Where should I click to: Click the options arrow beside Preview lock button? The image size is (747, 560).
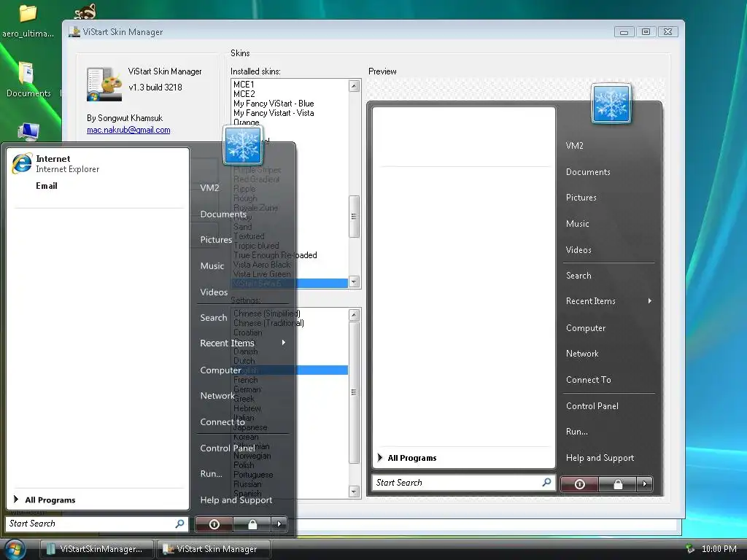[x=645, y=484]
